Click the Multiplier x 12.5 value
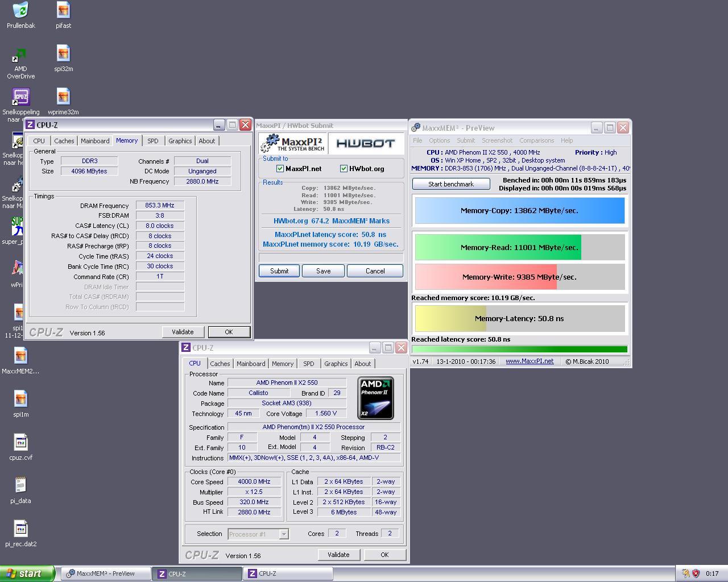 (254, 492)
